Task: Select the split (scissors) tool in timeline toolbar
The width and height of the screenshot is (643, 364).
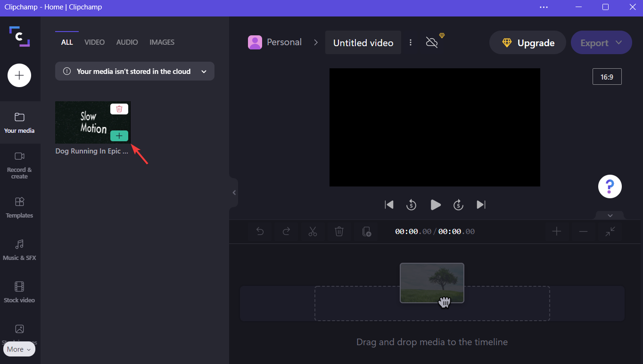Action: (313, 231)
